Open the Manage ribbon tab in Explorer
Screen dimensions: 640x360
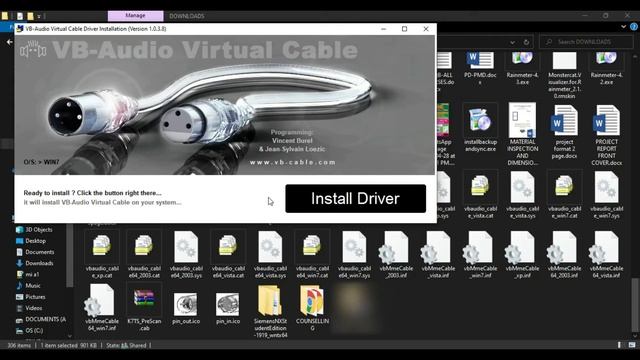tap(136, 16)
